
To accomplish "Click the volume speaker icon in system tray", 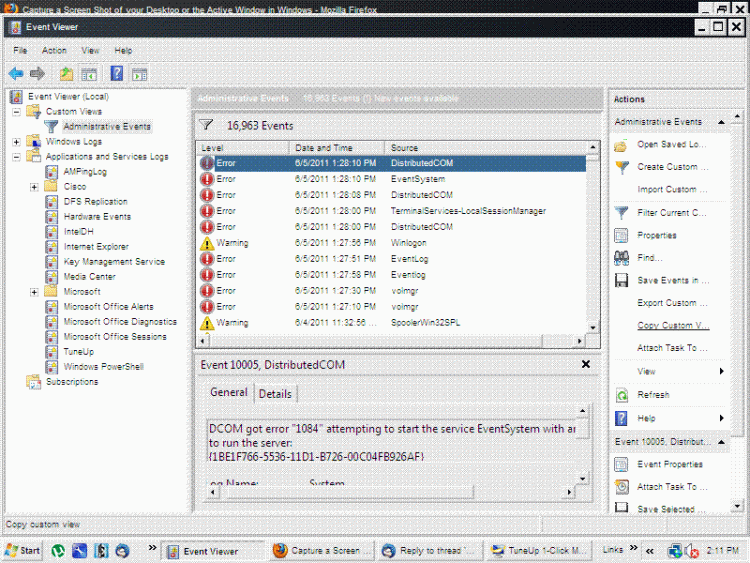I will 692,552.
